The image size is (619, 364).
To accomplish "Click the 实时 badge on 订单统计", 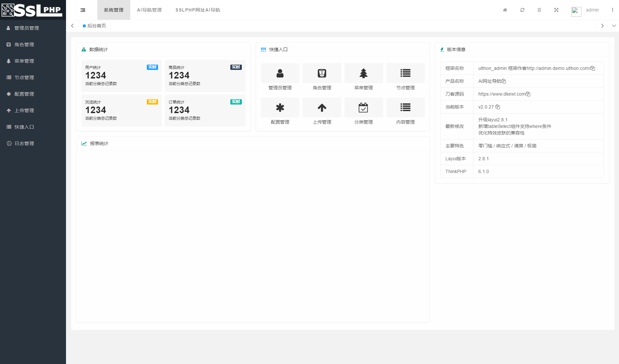I will click(236, 102).
